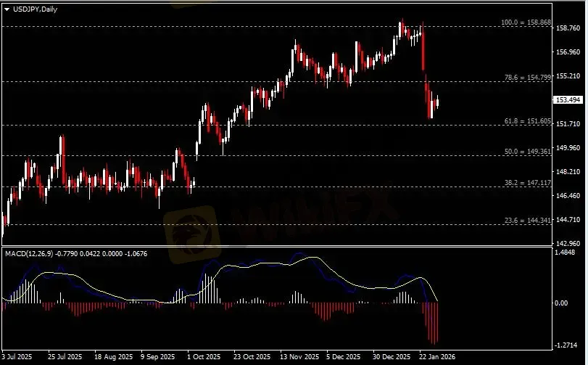Click the 158.760 price scale value
This screenshot has height=365, width=588.
568,28
